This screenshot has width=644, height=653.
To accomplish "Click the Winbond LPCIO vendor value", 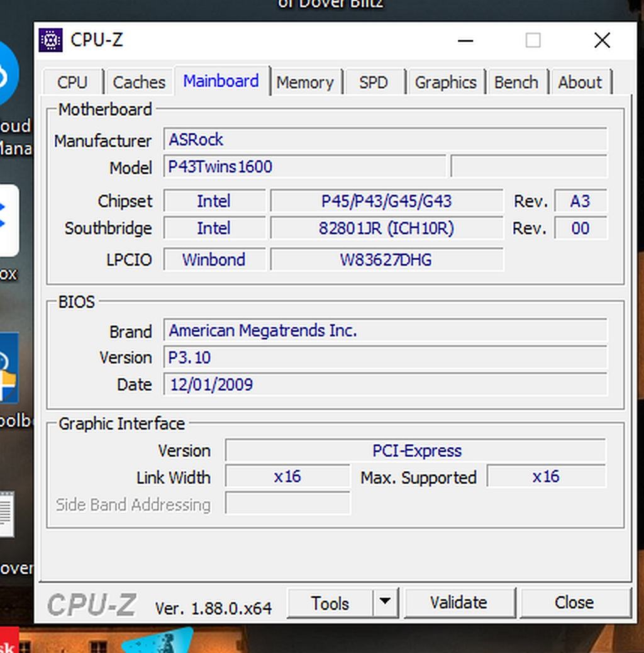I will [x=214, y=259].
